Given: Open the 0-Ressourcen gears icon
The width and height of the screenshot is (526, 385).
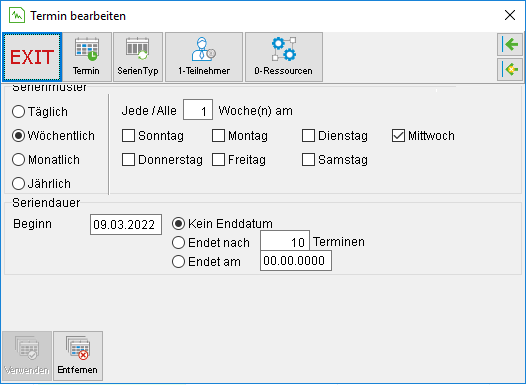Looking at the screenshot, I should click(x=284, y=57).
